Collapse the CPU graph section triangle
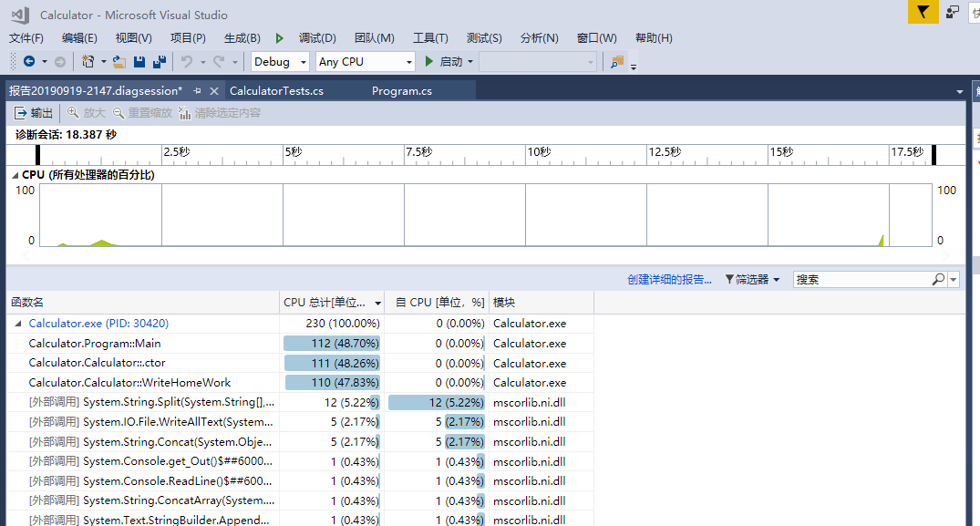 click(x=15, y=175)
